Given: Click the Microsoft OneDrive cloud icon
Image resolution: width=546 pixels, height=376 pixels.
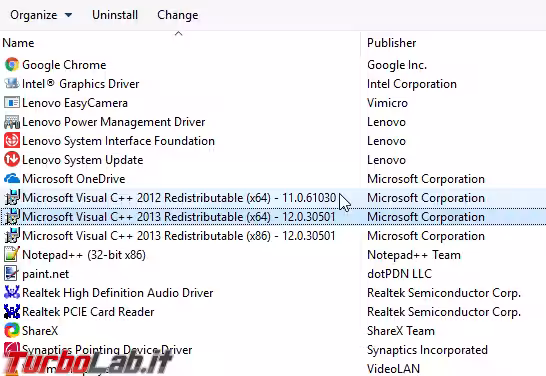Looking at the screenshot, I should coord(12,179).
